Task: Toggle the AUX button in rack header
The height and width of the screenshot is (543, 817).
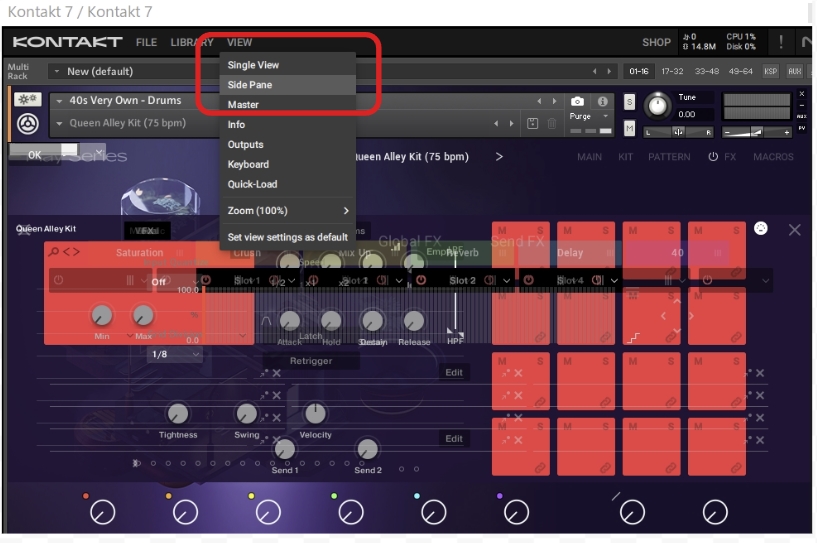Action: [x=795, y=71]
